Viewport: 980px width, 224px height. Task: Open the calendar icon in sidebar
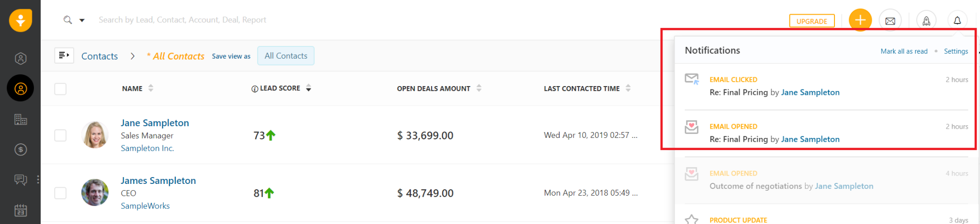tap(21, 210)
